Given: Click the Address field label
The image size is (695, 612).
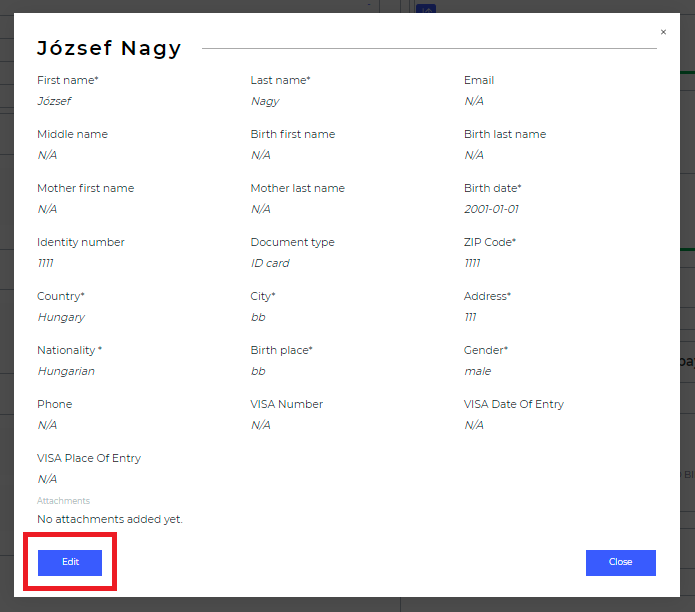Looking at the screenshot, I should [487, 296].
